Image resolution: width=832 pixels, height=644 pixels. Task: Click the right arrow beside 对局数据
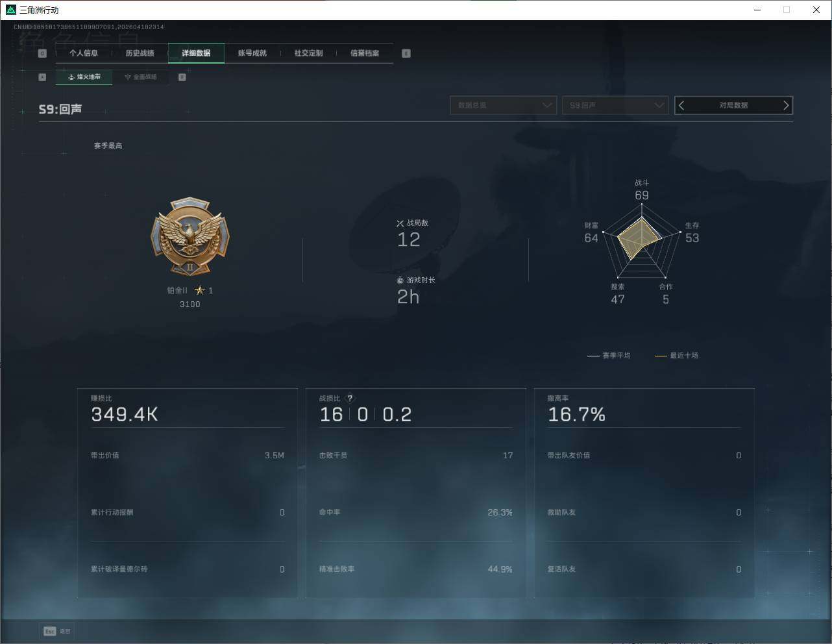click(786, 105)
